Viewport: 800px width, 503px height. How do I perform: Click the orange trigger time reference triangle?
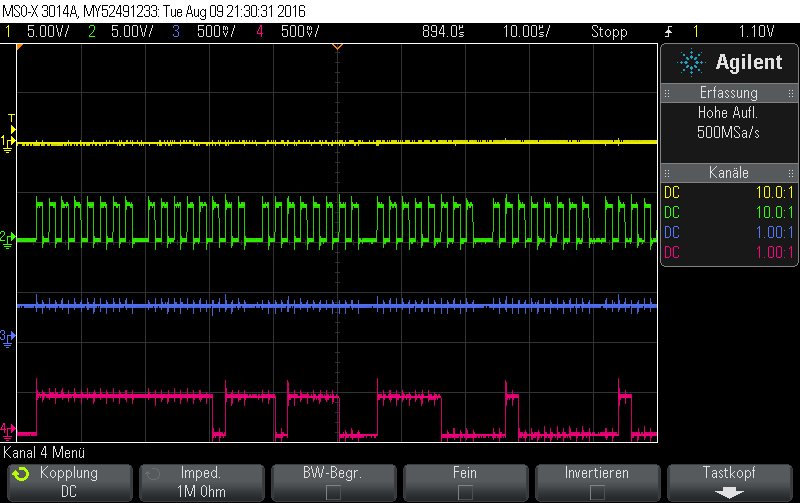pyautogui.click(x=337, y=47)
